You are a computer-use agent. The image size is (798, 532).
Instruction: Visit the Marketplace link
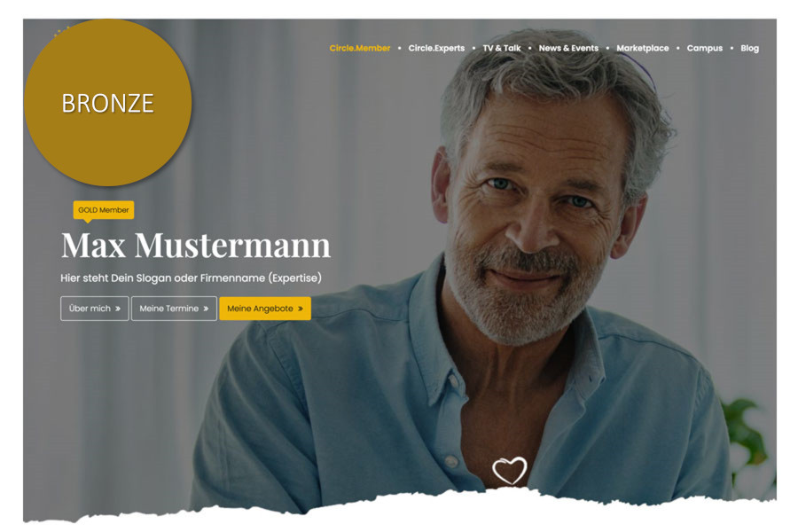pyautogui.click(x=643, y=48)
